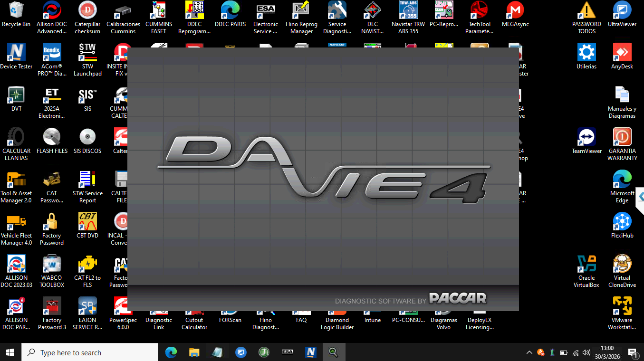Open SIS desktop shortcut
644x361 pixels.
pos(87,99)
